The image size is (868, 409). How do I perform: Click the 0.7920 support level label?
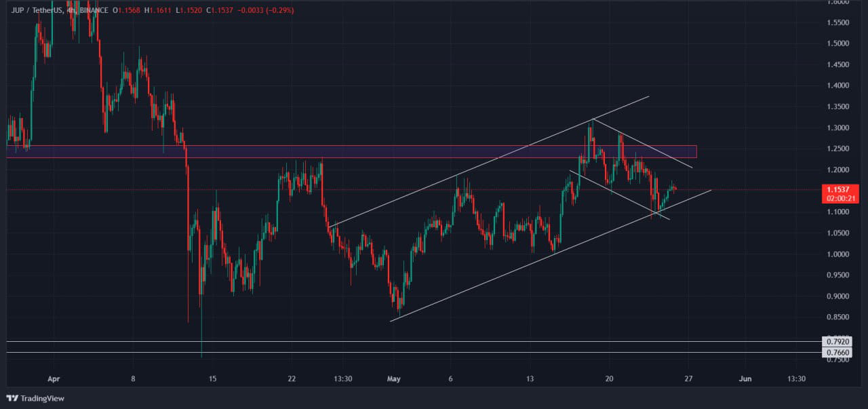(838, 343)
